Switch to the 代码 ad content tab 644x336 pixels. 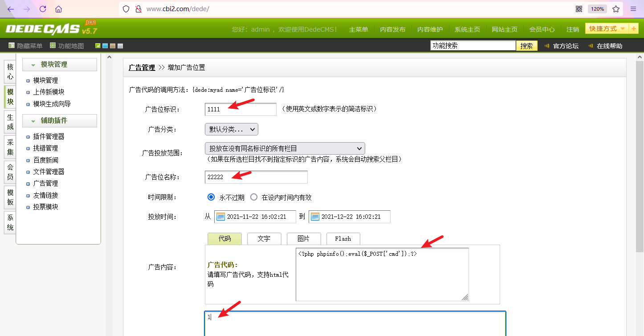tap(224, 238)
